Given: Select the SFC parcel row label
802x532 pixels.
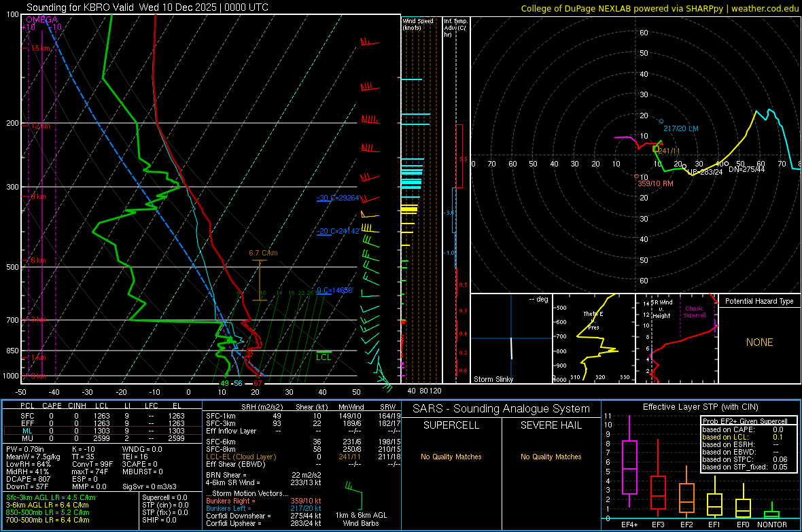Looking at the screenshot, I should click(x=27, y=416).
